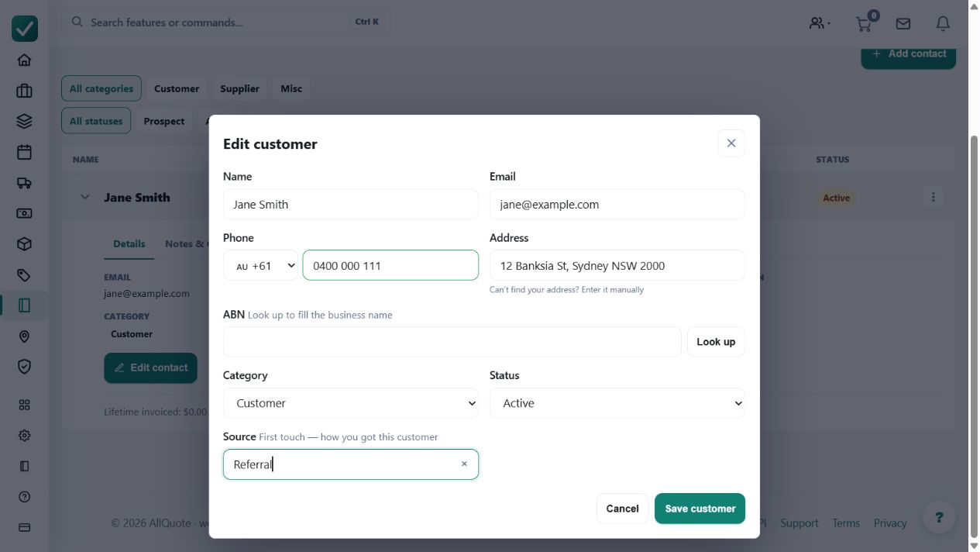Open the AU +61 country code dropdown
This screenshot has width=980, height=552.
(x=260, y=265)
